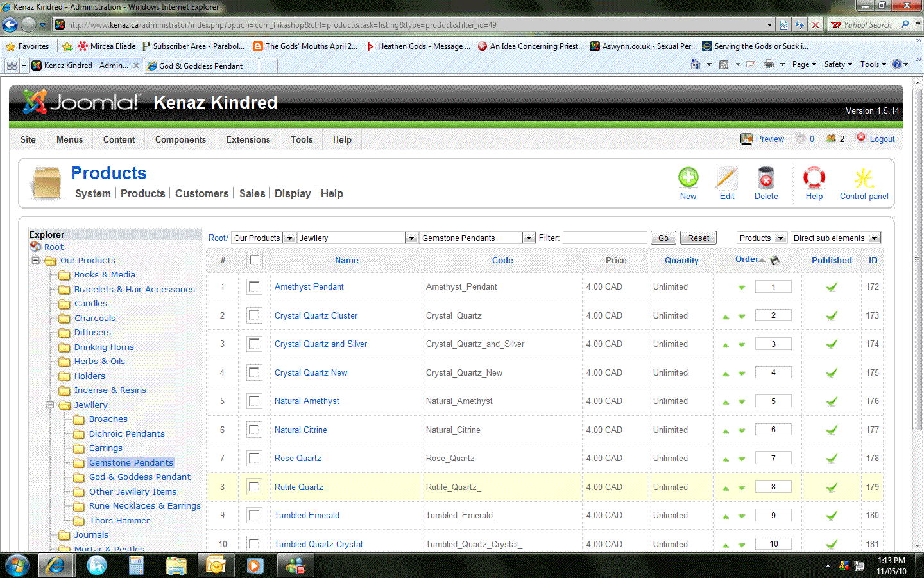The image size is (924, 578).
Task: Toggle published checkmark for Rutile Quartz
Action: (x=832, y=487)
